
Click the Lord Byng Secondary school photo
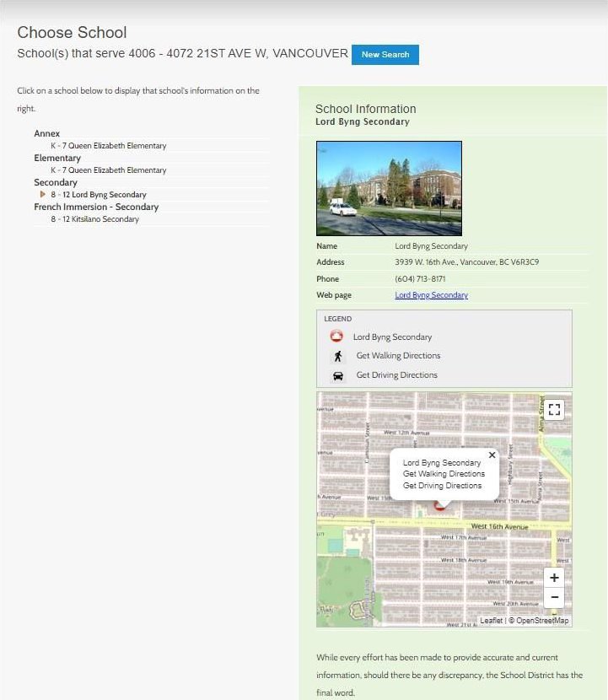389,188
